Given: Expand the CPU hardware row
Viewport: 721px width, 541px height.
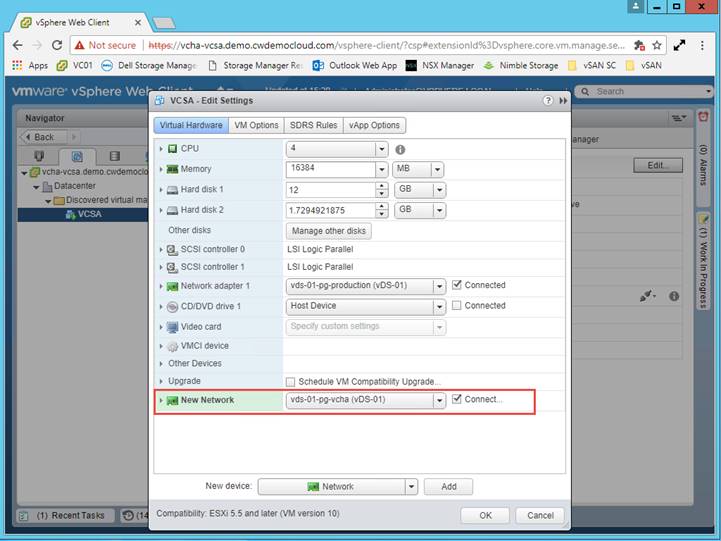Looking at the screenshot, I should point(161,148).
